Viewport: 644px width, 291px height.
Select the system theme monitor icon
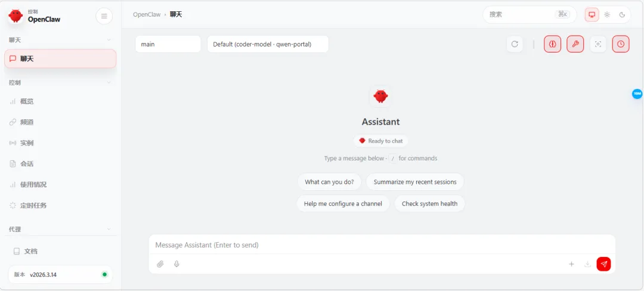tap(592, 14)
